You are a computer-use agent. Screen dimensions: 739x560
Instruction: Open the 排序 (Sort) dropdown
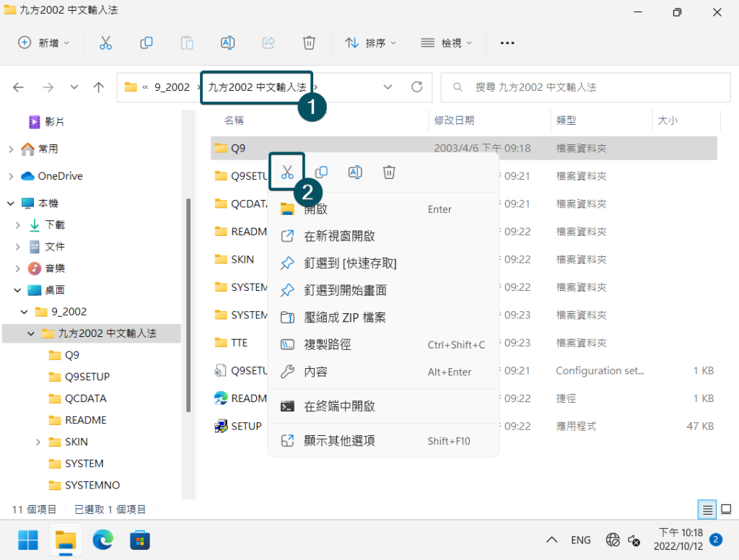[x=370, y=43]
